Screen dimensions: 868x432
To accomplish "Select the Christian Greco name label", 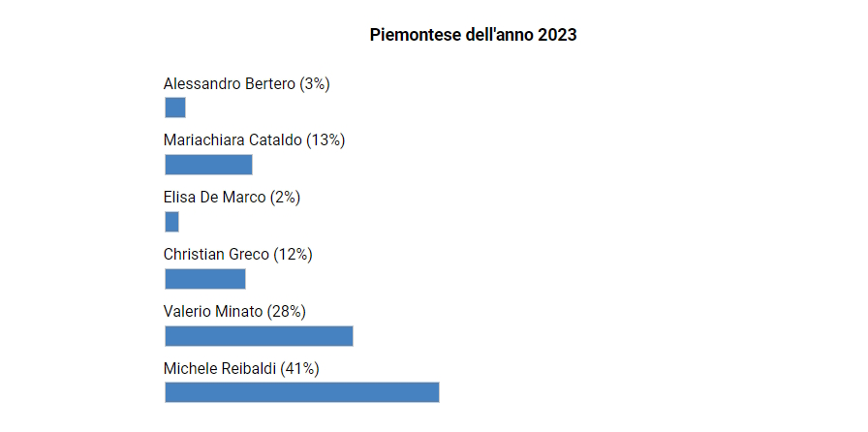I will (216, 255).
